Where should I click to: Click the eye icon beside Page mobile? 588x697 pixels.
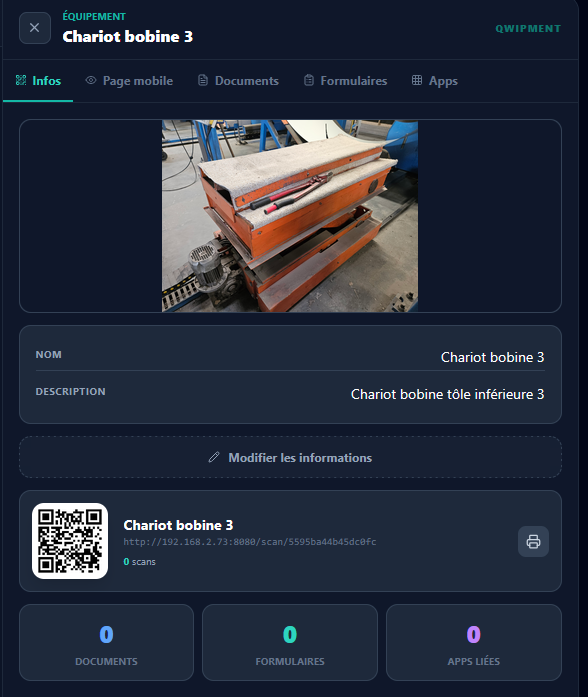tap(91, 80)
